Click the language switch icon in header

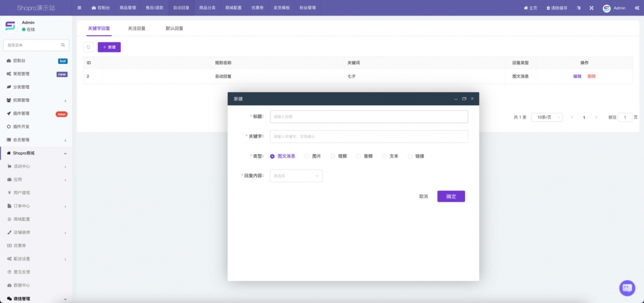click(578, 8)
